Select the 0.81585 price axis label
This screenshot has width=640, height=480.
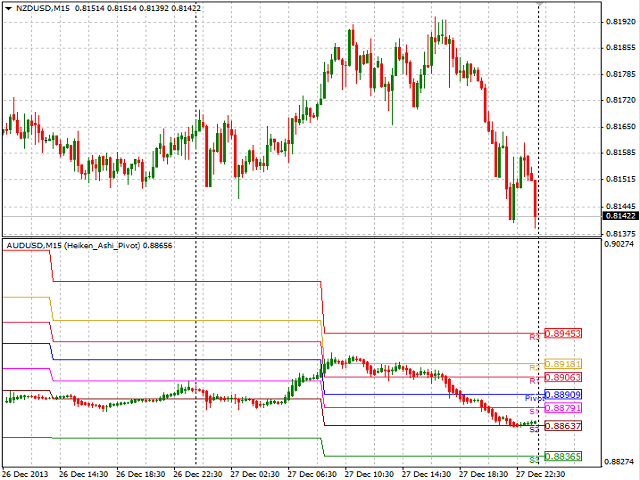(x=621, y=153)
